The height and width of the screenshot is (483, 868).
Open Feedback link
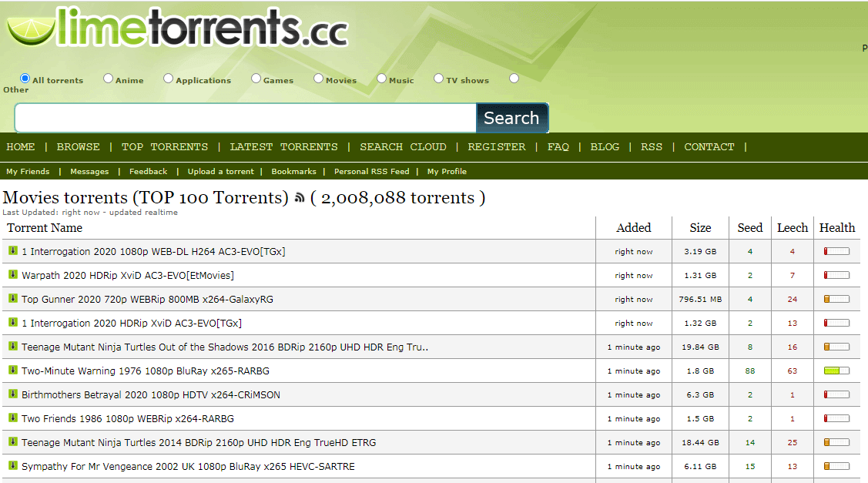149,171
